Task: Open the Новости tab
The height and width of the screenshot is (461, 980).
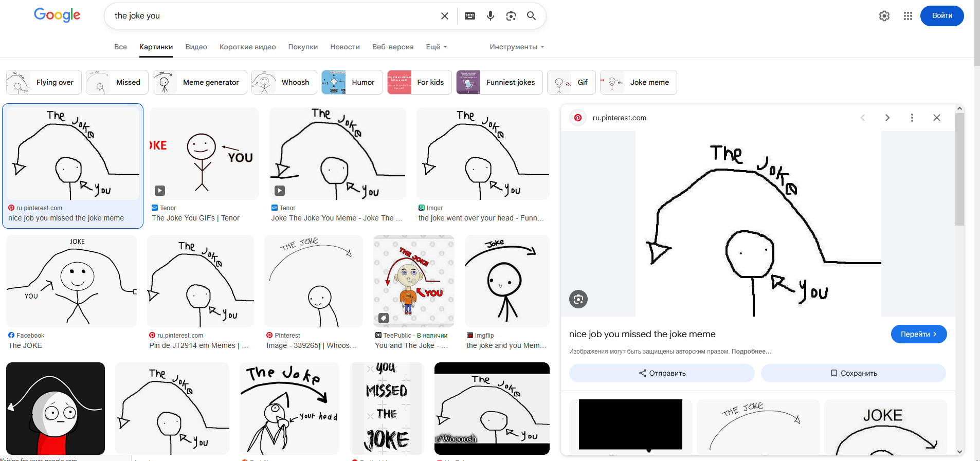Action: (345, 47)
